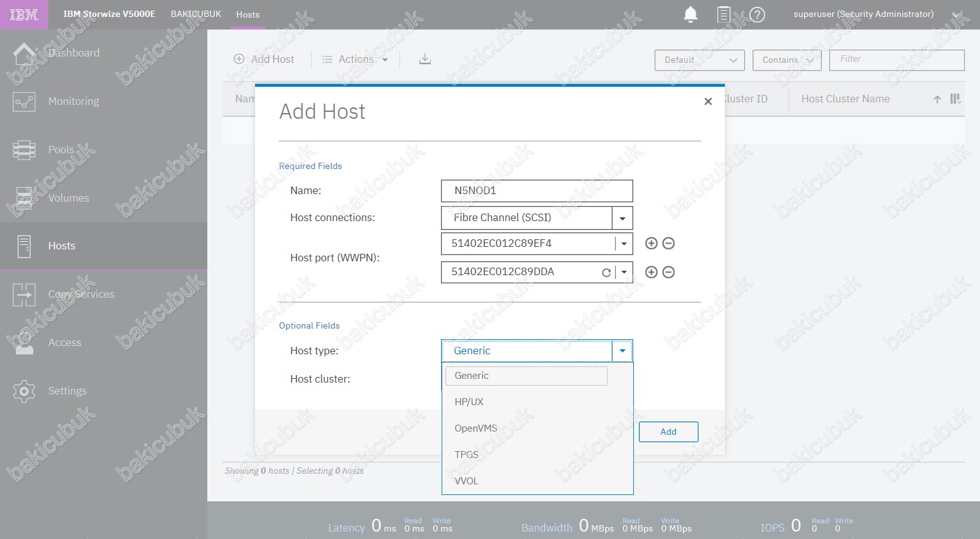
Task: Click the sort ascending arrow icon
Action: click(x=937, y=99)
